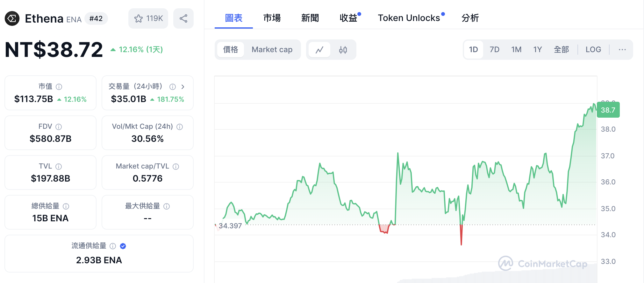Image resolution: width=644 pixels, height=283 pixels.
Task: Open the Token Unlocks tab
Action: pos(409,18)
